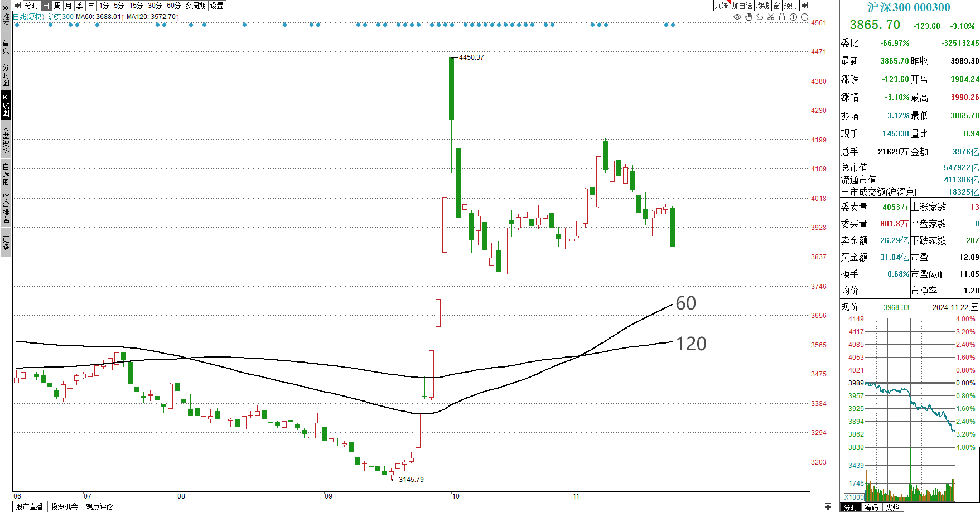This screenshot has width=980, height=512.
Task: Click the X1000 volume scale label
Action: point(854,497)
